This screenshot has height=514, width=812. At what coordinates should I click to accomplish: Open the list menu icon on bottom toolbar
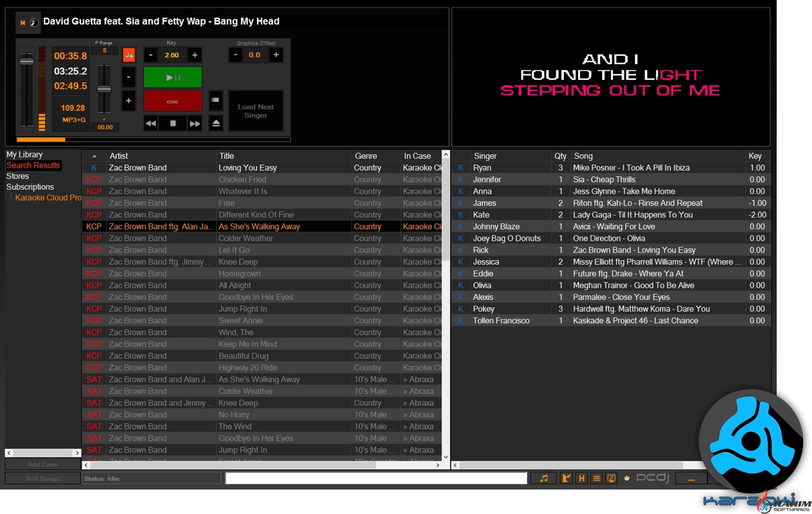click(x=596, y=478)
